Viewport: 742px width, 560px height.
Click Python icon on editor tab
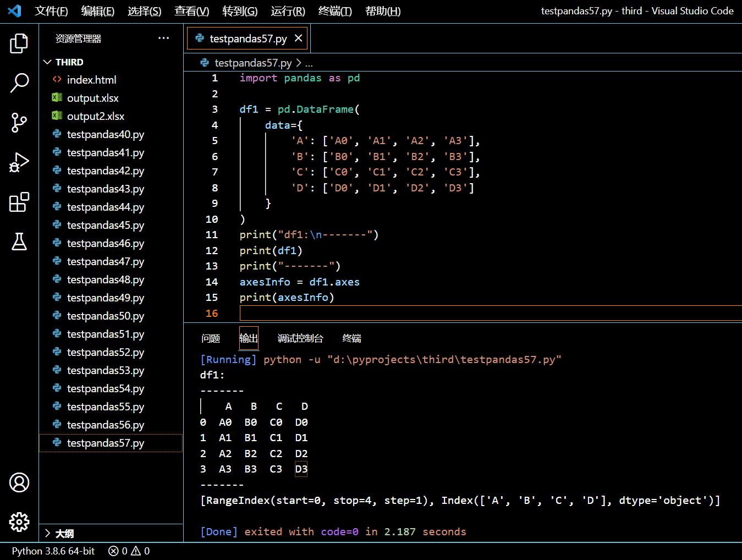click(x=200, y=38)
